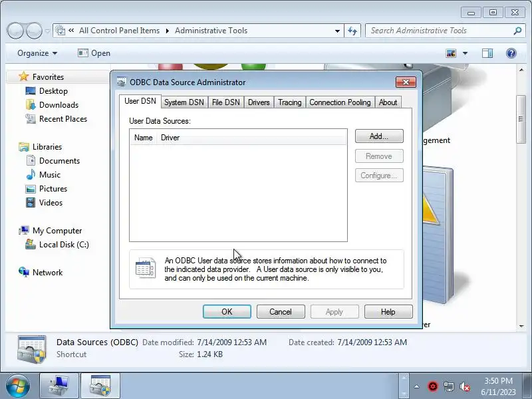532x399 pixels.
Task: Click the Explorer window scrollbar
Action: point(521,119)
